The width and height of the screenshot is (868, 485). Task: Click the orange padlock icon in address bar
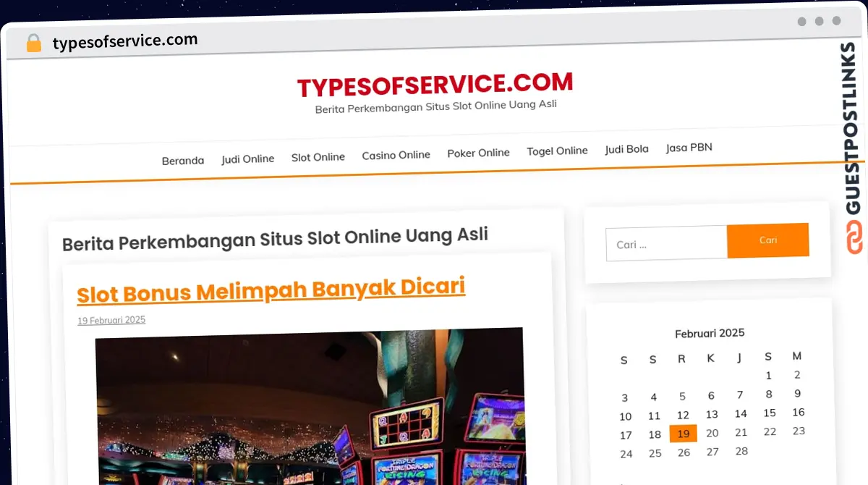click(x=33, y=43)
